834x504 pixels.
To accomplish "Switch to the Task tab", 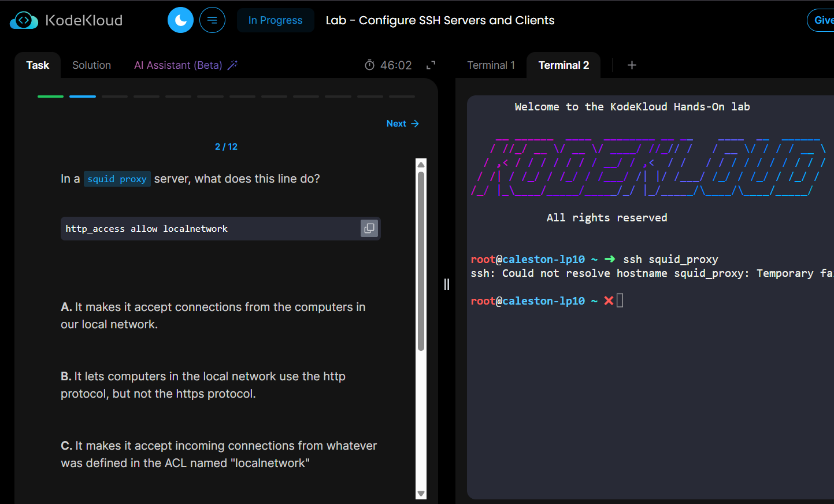I will pos(38,65).
